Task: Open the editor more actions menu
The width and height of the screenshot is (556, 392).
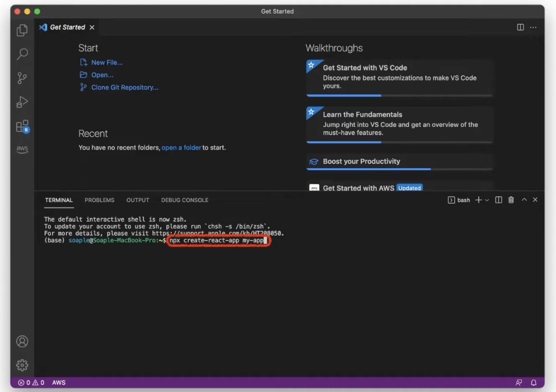Action: coord(533,27)
